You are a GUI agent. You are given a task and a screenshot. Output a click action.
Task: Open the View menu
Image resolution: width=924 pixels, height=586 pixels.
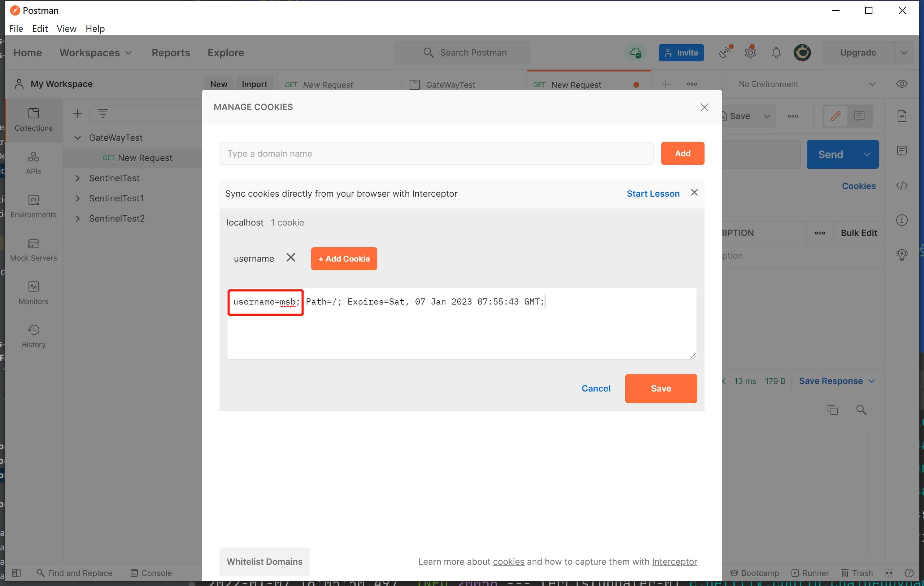[66, 29]
